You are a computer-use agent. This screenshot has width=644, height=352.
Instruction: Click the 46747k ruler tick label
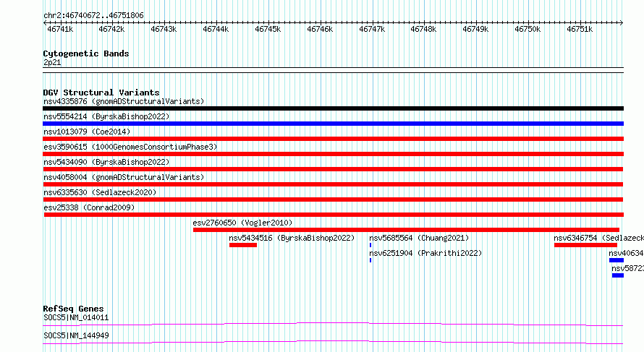tap(372, 30)
